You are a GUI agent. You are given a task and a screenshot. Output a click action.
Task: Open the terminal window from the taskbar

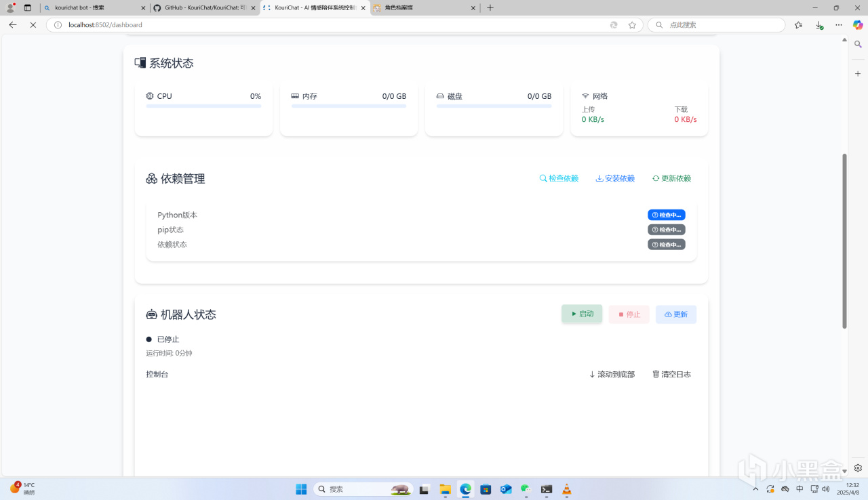547,489
